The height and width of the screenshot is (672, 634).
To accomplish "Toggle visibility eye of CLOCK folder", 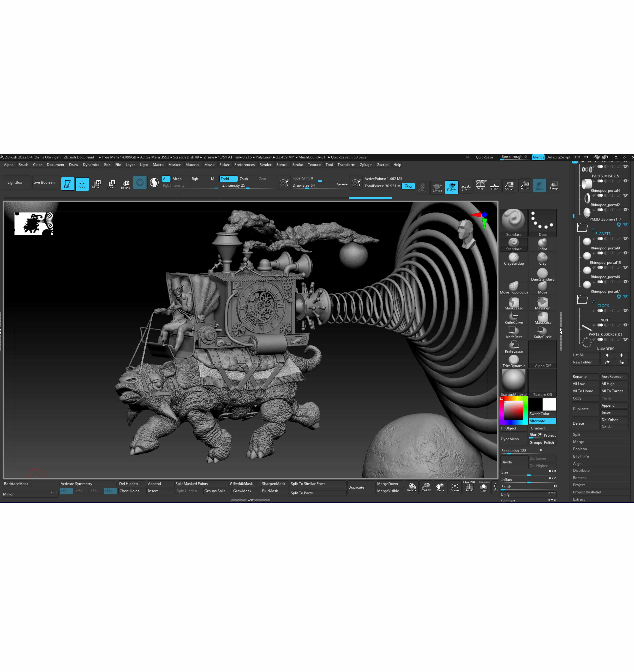I will point(626,296).
